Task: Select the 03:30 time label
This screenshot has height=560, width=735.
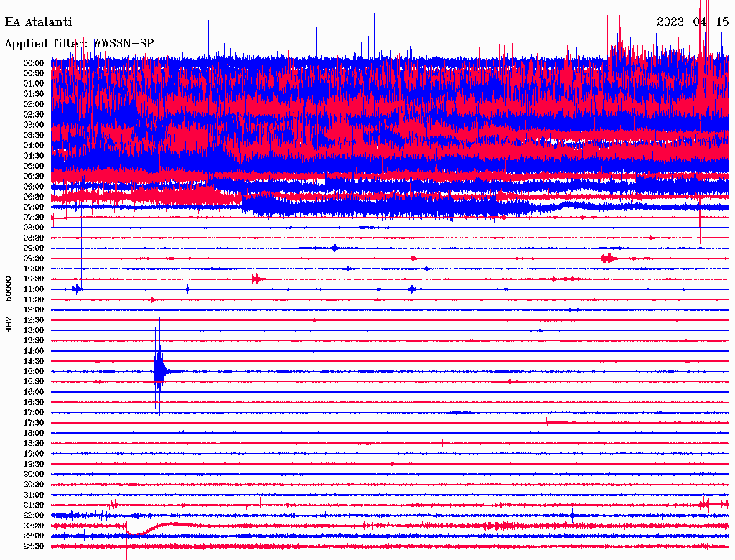Action: (34, 135)
